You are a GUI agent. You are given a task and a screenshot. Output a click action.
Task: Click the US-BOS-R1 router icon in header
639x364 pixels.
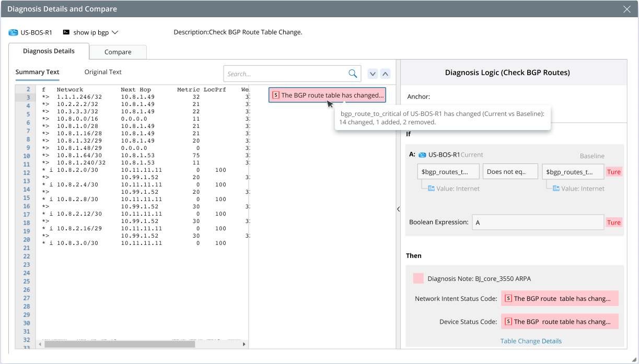click(x=13, y=32)
